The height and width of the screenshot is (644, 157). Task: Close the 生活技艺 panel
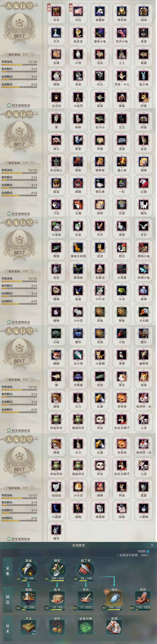[152, 545]
